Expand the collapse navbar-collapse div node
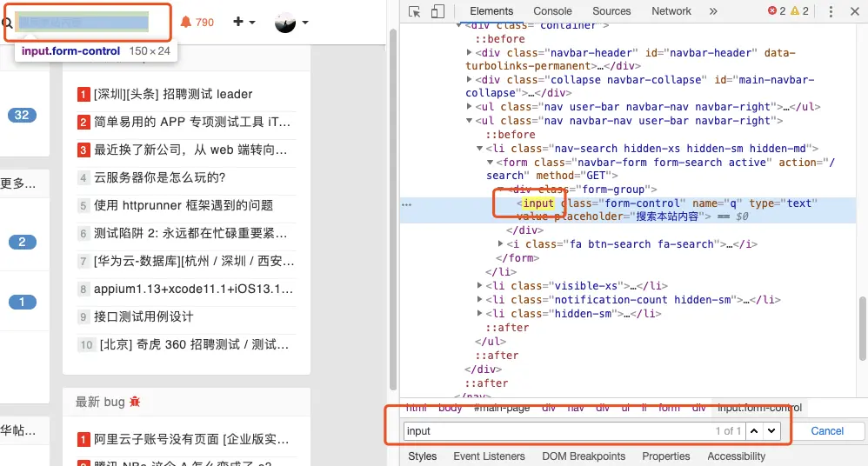868x466 pixels. click(x=470, y=80)
